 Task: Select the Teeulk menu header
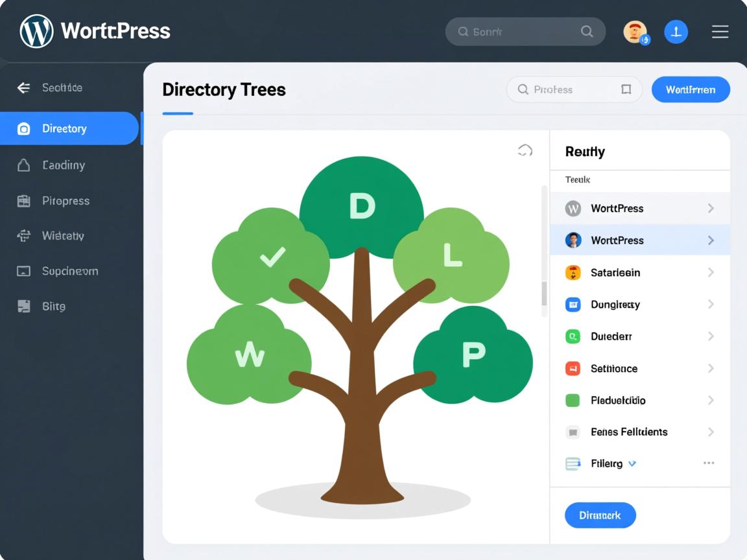tap(577, 180)
